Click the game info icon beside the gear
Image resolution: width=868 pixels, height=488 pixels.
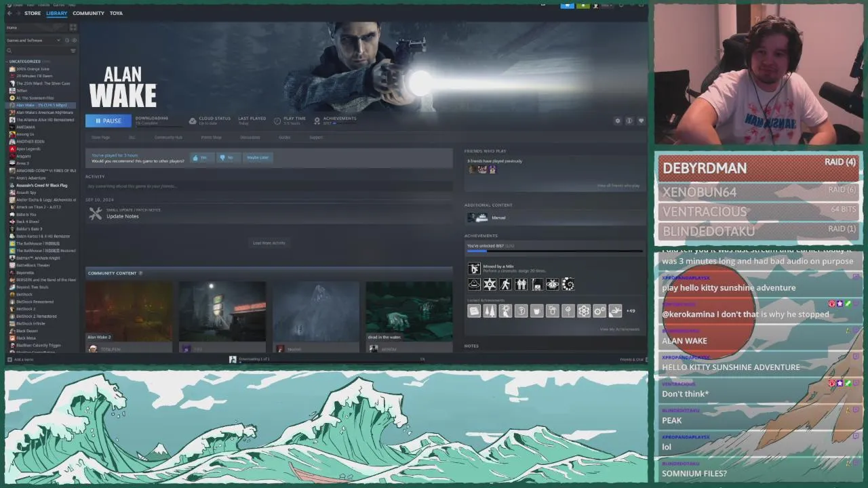coord(629,121)
